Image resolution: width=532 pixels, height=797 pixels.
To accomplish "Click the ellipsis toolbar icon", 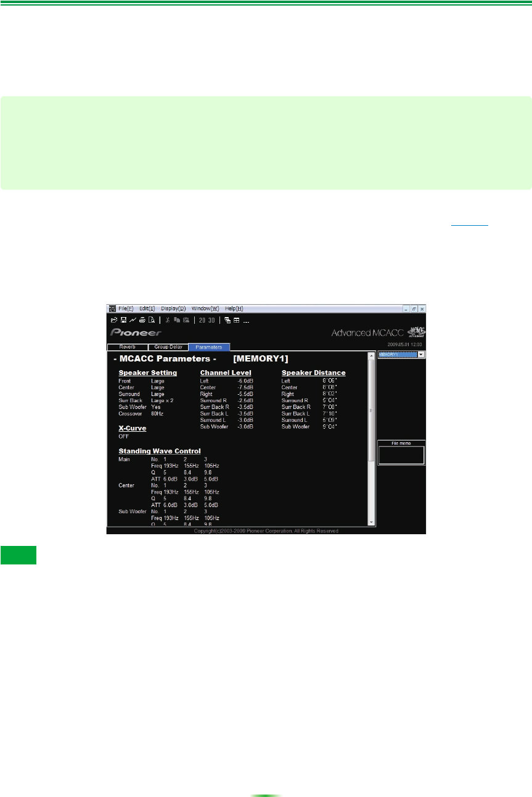I will pos(246,321).
